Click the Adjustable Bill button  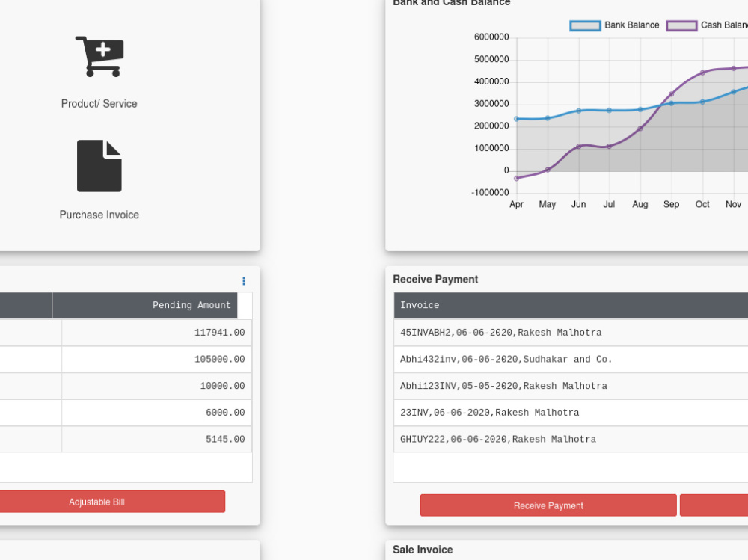point(113,502)
